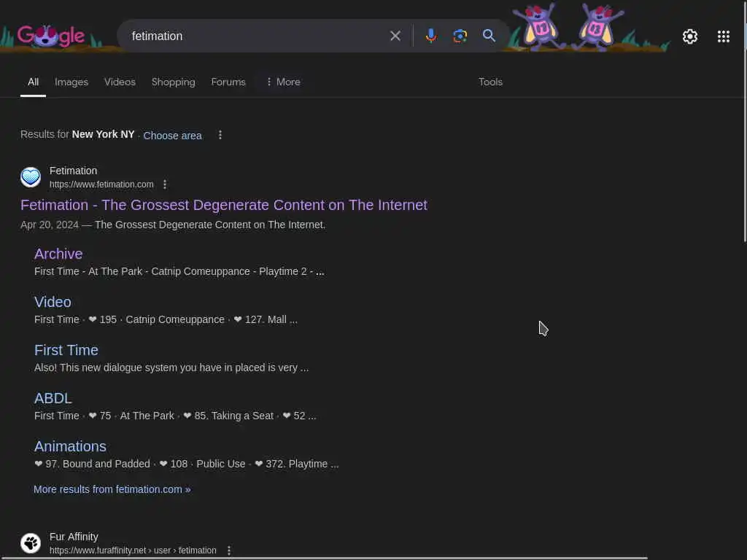Viewport: 747px width, 560px height.
Task: Open options beside Choose area
Action: [x=220, y=135]
